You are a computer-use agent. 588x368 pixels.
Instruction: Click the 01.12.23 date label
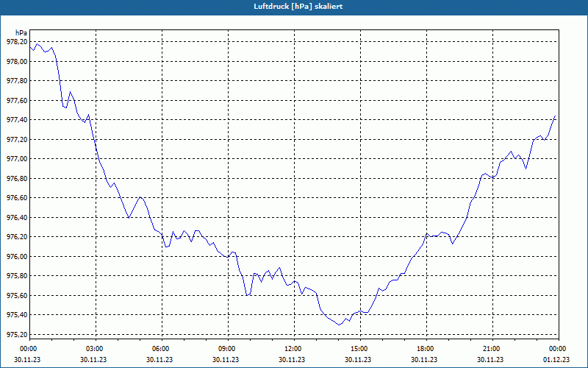click(x=556, y=360)
